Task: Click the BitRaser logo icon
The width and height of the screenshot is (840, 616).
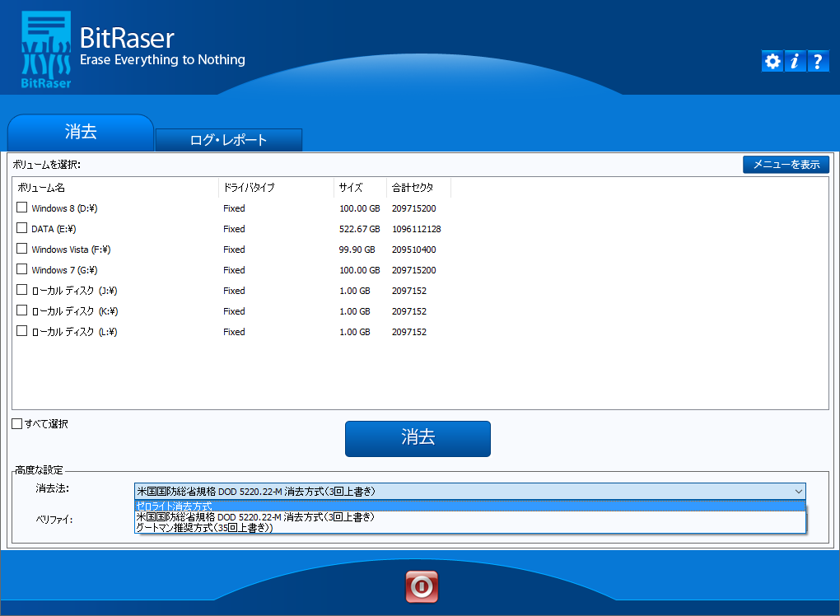Action: pos(45,49)
